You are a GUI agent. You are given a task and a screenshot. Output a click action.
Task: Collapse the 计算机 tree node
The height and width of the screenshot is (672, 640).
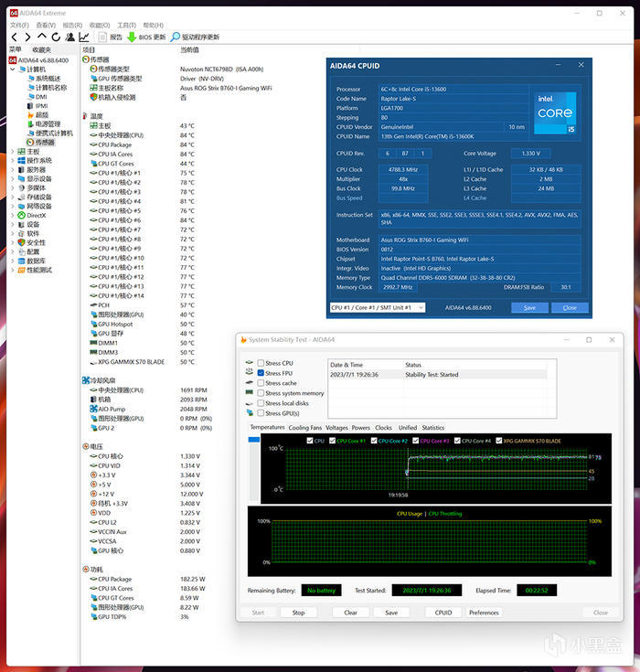pos(13,69)
